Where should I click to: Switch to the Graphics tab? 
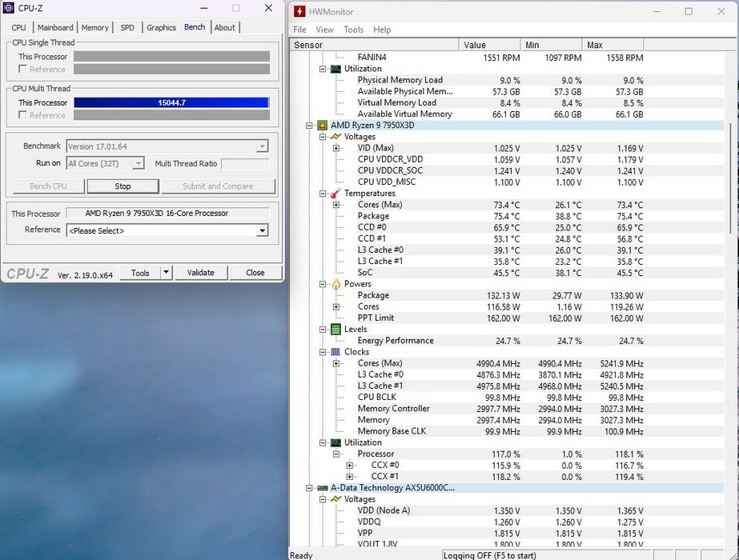pyautogui.click(x=161, y=28)
